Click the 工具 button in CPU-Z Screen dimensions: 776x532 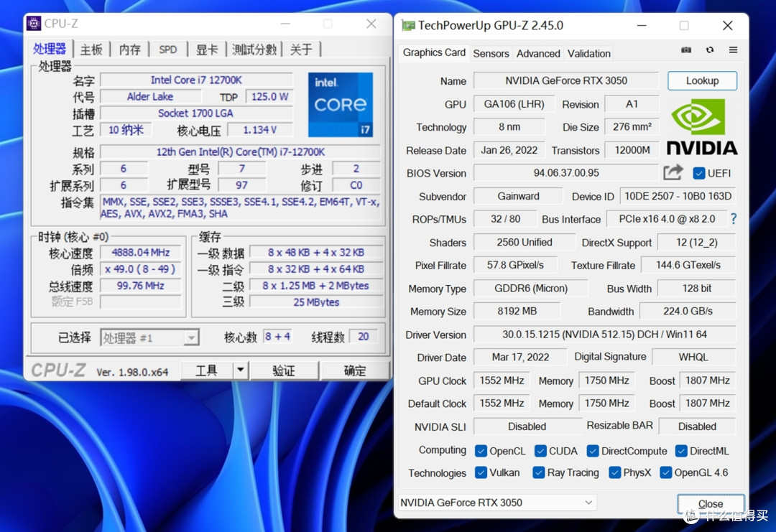tap(206, 370)
